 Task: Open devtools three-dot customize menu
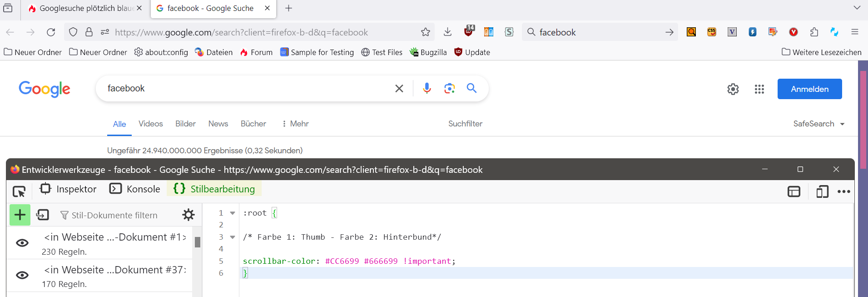pyautogui.click(x=844, y=191)
